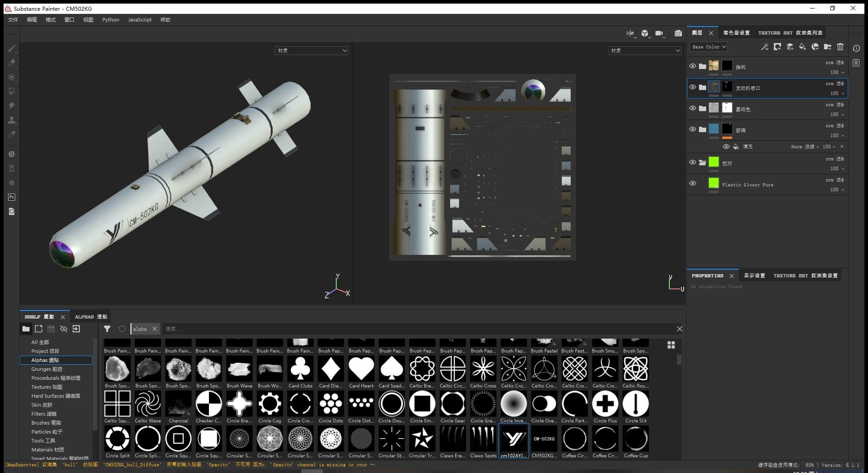
Task: Open opacity dropdown for 挂钩 layer
Action: (x=837, y=72)
